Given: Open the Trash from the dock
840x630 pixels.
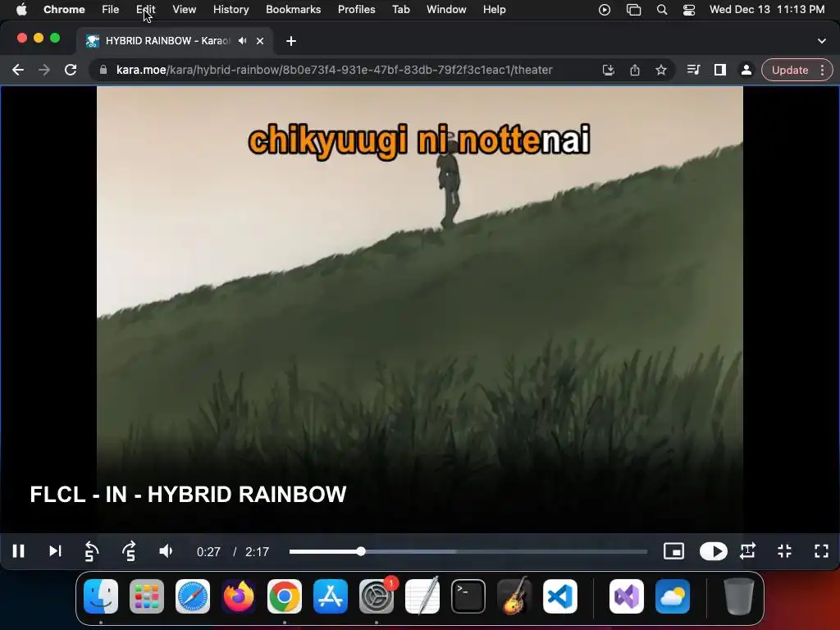Looking at the screenshot, I should pos(739,596).
